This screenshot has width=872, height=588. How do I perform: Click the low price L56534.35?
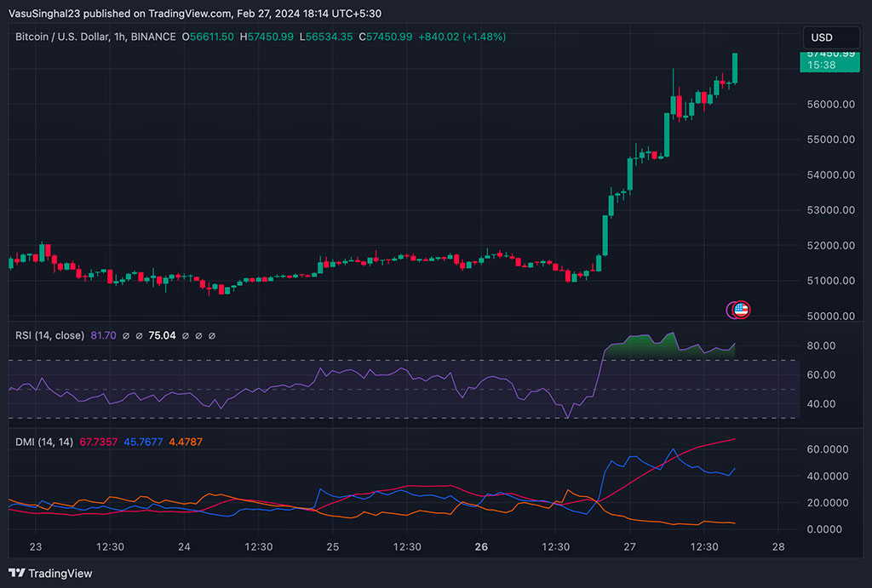click(x=326, y=37)
